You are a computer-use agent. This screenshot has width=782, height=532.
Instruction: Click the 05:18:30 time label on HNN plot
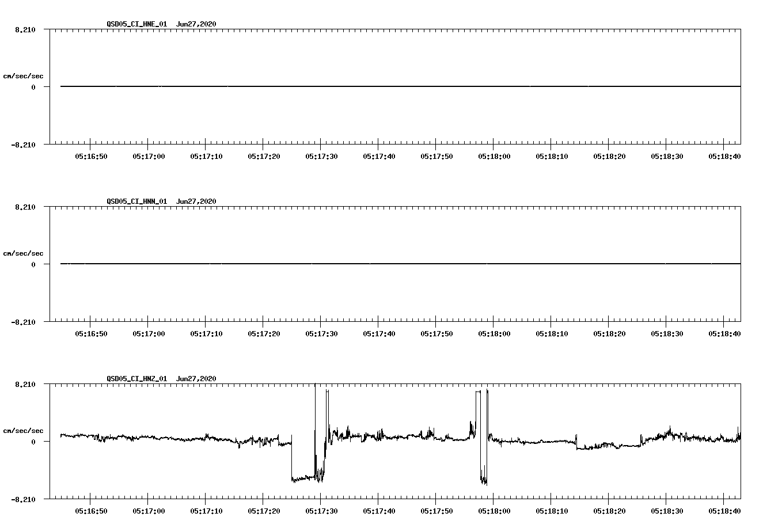(x=667, y=334)
